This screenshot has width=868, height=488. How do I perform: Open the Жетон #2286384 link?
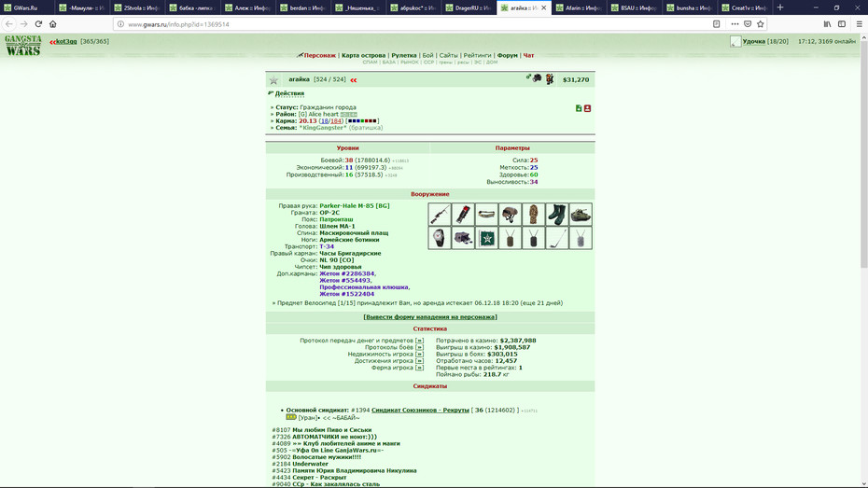346,273
